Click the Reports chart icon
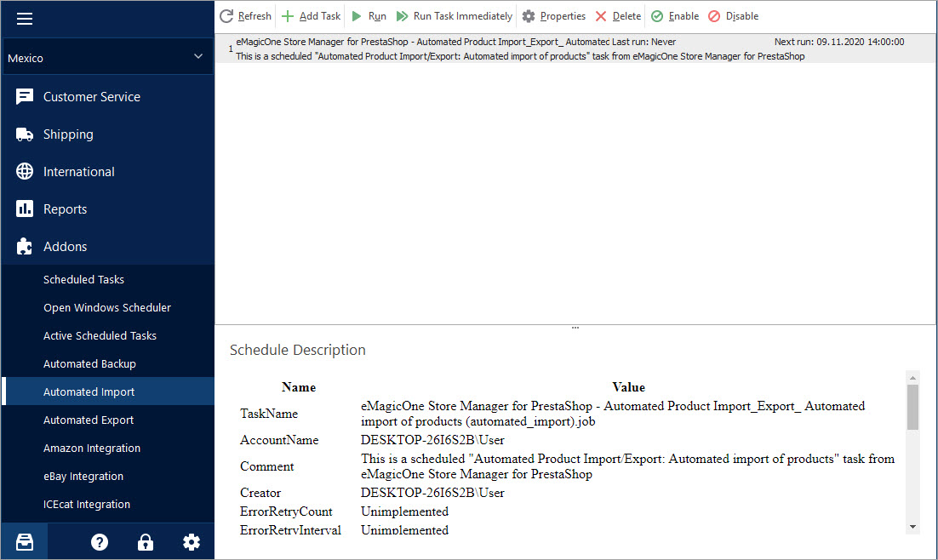This screenshot has height=560, width=938. pos(25,209)
